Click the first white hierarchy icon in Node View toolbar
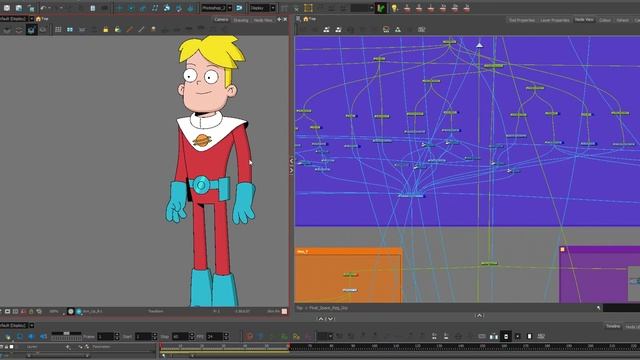 [x=327, y=29]
